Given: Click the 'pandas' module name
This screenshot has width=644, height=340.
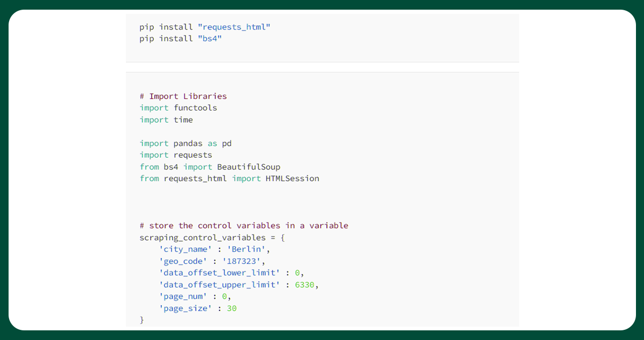Looking at the screenshot, I should pos(188,143).
